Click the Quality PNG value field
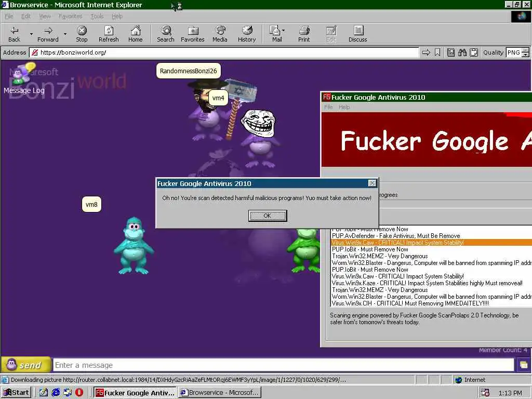 (514, 52)
